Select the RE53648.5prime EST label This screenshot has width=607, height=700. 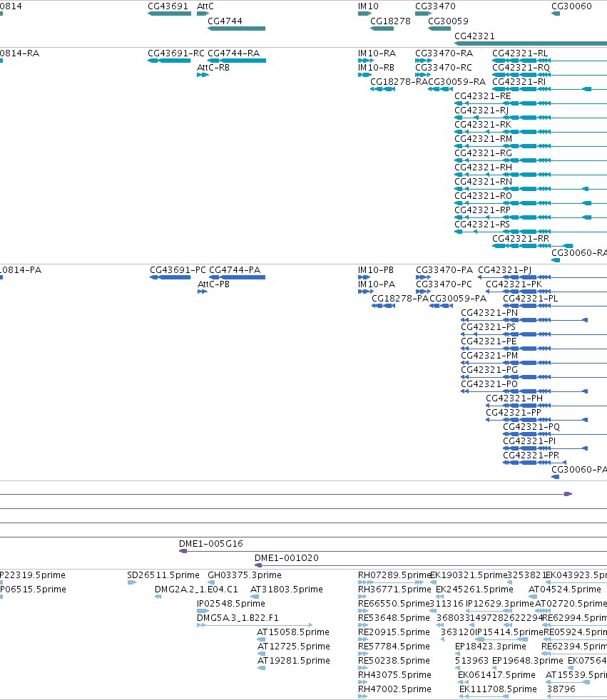pyautogui.click(x=394, y=618)
